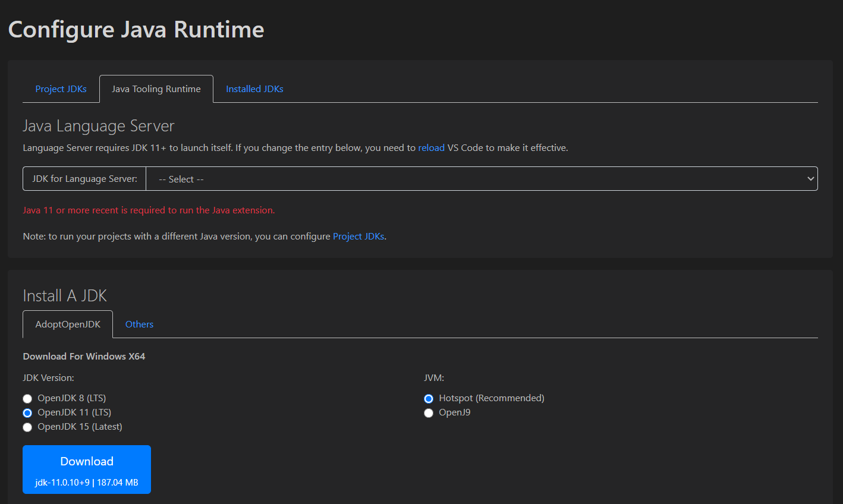Select the AdoptOpenJDK tab

click(68, 325)
